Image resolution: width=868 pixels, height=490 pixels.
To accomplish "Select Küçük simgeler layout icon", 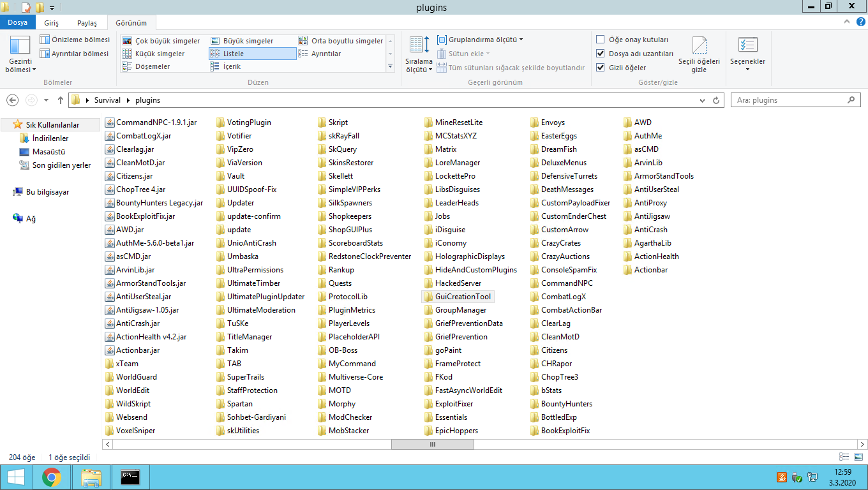I will [128, 54].
